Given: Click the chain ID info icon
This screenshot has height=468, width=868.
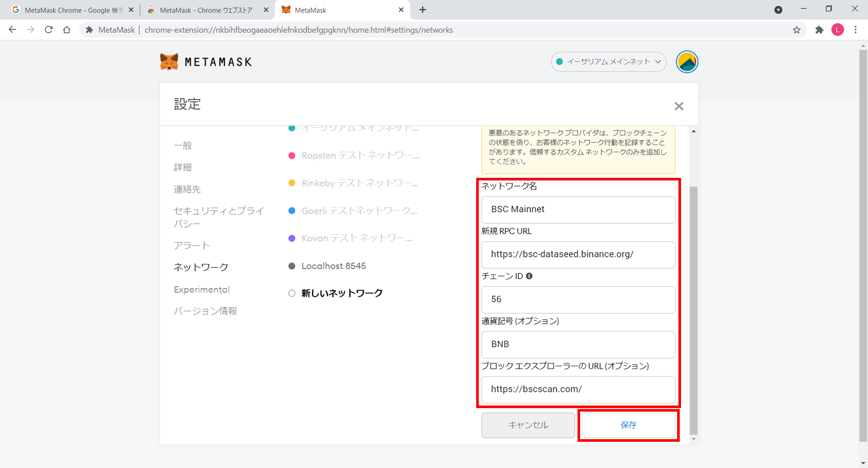Looking at the screenshot, I should (529, 276).
